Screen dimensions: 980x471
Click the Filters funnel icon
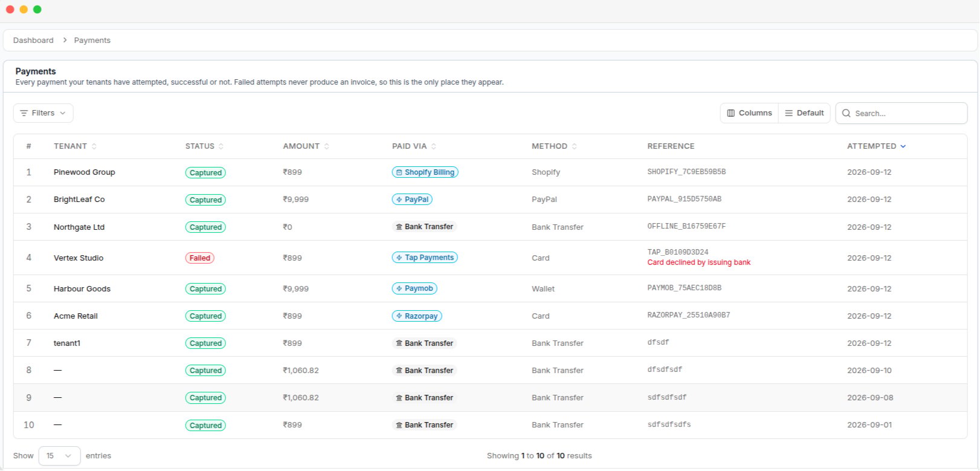[x=24, y=113]
